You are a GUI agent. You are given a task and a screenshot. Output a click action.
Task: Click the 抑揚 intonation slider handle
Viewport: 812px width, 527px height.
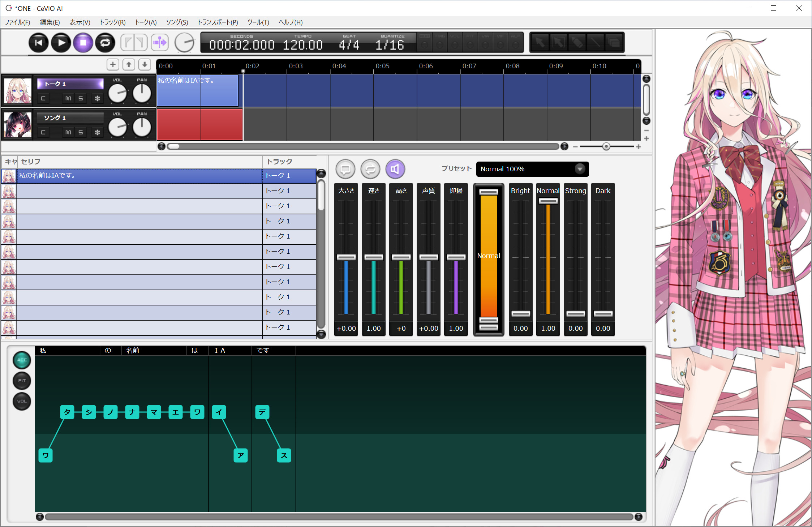click(x=456, y=257)
